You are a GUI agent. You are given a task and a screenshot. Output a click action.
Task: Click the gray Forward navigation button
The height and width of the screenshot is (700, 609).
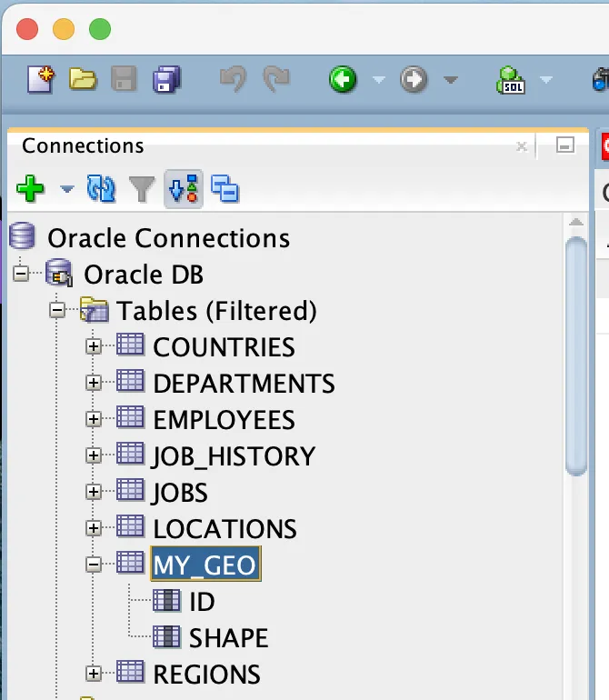[x=414, y=79]
